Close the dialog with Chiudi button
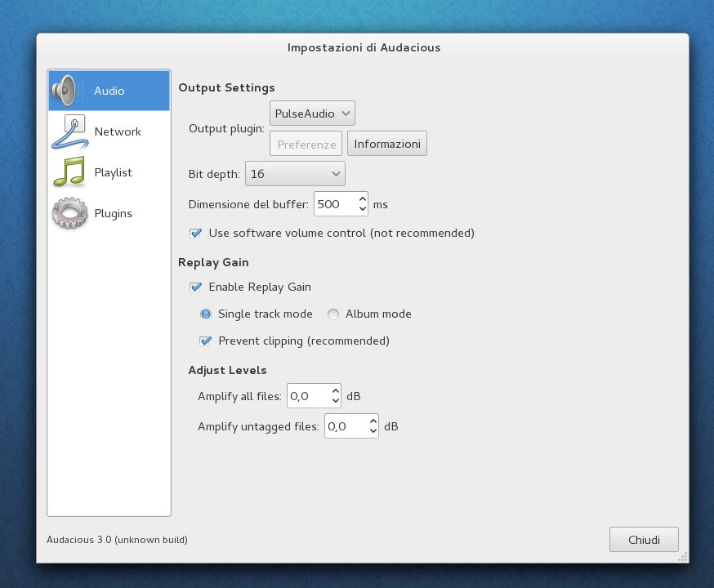The height and width of the screenshot is (588, 714). tap(644, 540)
